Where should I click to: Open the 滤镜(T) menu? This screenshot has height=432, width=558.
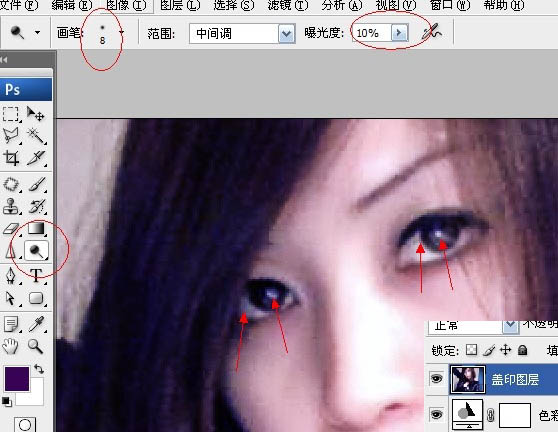click(288, 5)
